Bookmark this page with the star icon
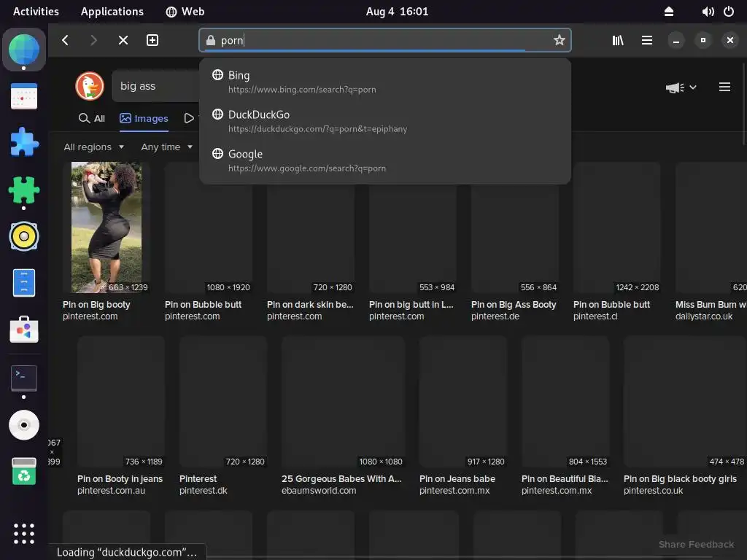 [560, 40]
